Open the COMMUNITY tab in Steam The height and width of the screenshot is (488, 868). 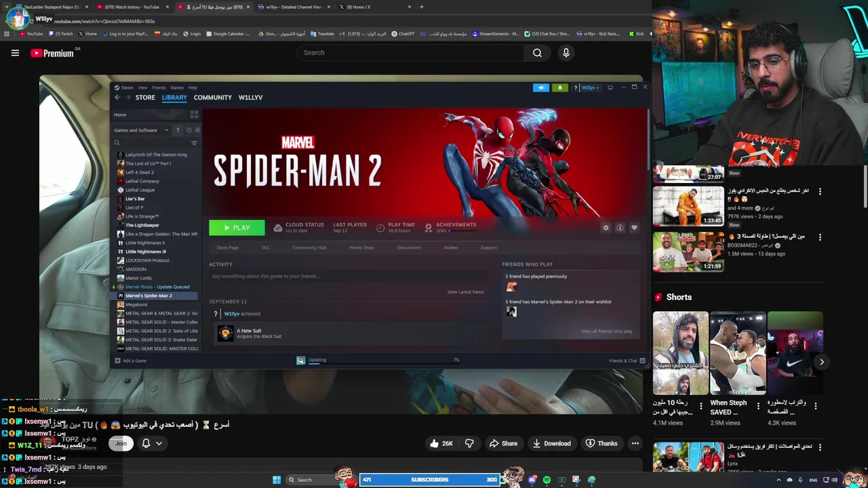(x=212, y=98)
